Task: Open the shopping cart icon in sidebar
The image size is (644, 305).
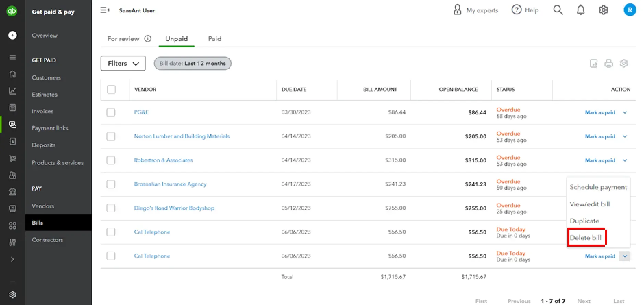Action: 12,158
